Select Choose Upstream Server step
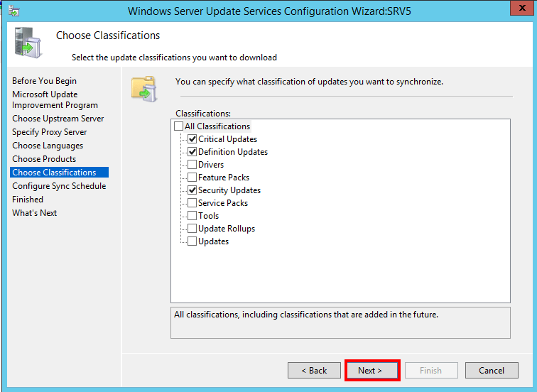537x392 pixels. click(58, 119)
